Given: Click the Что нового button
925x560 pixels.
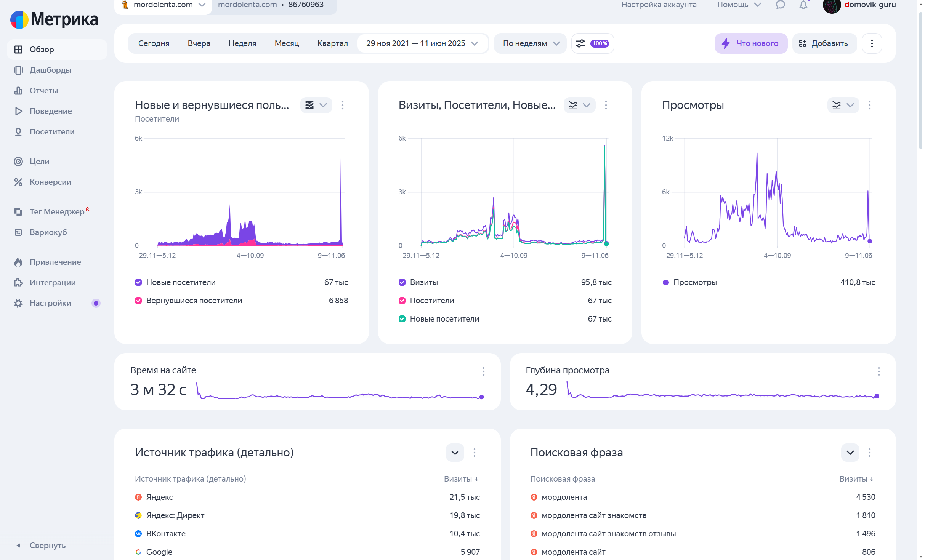Looking at the screenshot, I should pos(750,43).
